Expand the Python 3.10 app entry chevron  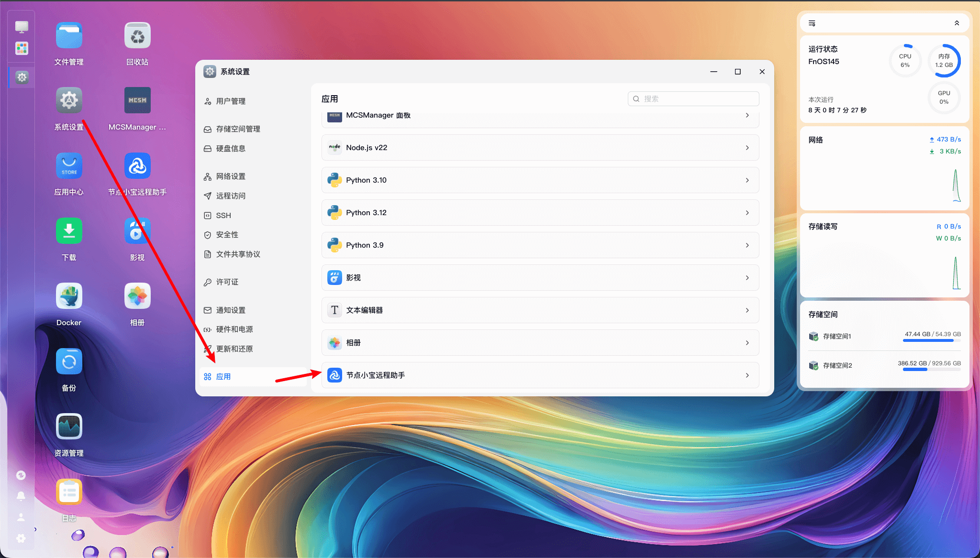tap(747, 180)
